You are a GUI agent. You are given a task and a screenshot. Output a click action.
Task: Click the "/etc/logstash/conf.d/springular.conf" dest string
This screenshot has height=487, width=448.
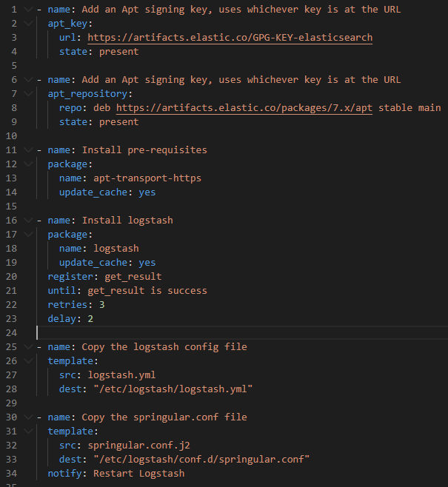point(201,460)
